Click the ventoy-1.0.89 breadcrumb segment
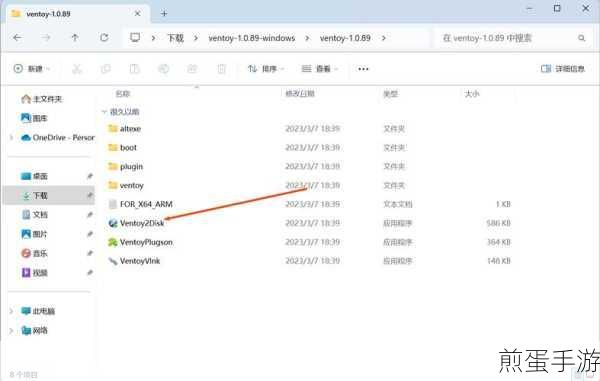This screenshot has height=381, width=600. [x=345, y=38]
